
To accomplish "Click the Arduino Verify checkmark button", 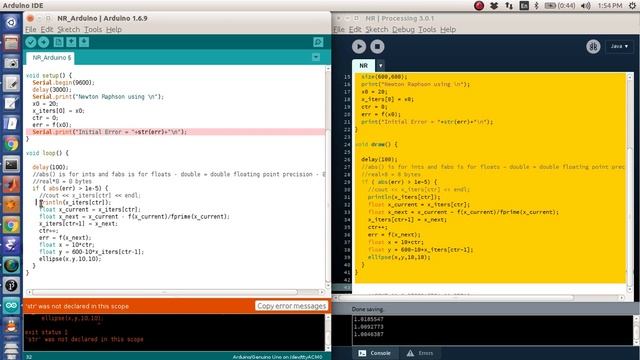I will coord(31,42).
